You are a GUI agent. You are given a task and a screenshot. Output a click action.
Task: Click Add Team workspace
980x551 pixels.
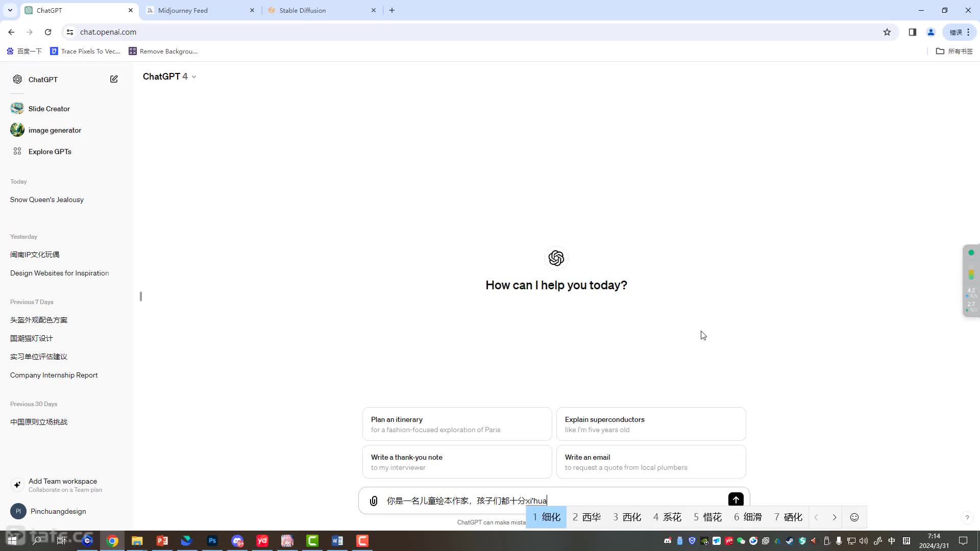click(x=66, y=485)
